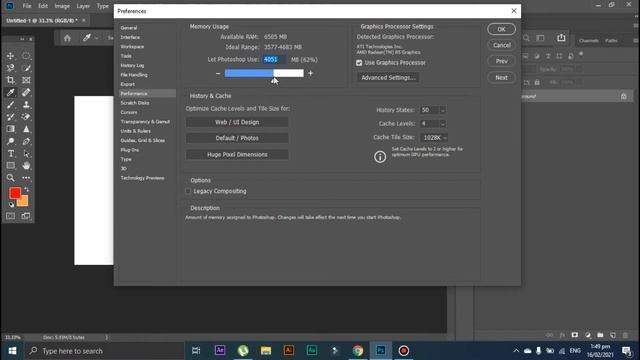Viewport: 640px width, 360px height.
Task: Swap foreground and background colors
Action: (x=26, y=189)
